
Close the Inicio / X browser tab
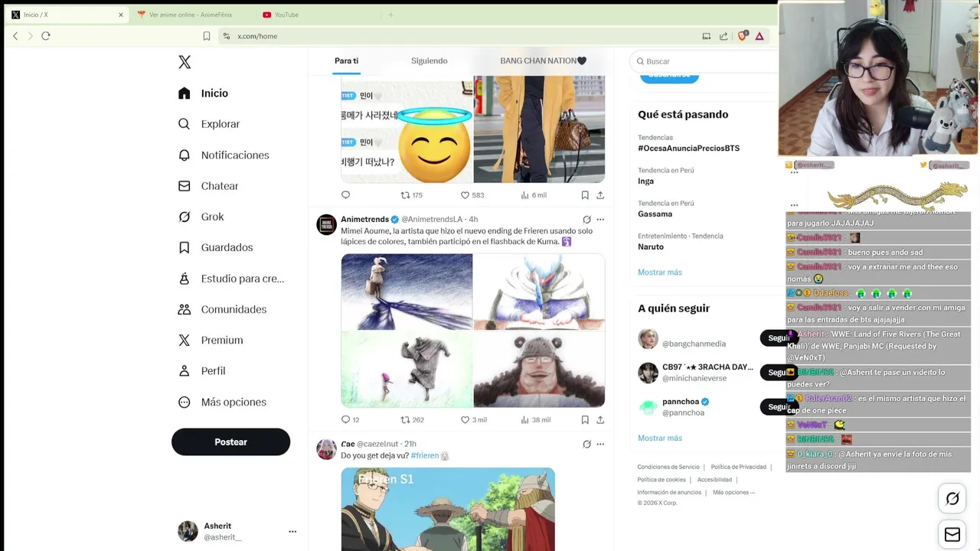coord(120,15)
